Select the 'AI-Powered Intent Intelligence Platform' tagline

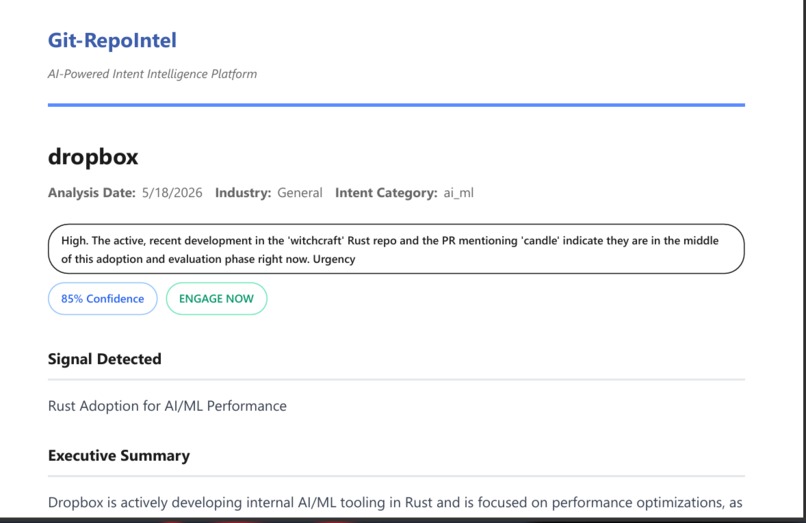click(152, 74)
